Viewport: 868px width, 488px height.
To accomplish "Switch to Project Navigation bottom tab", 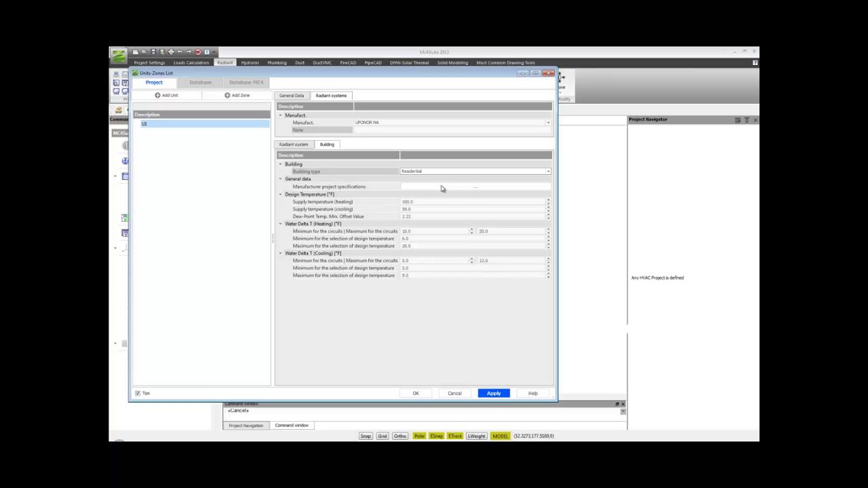I will pos(245,426).
